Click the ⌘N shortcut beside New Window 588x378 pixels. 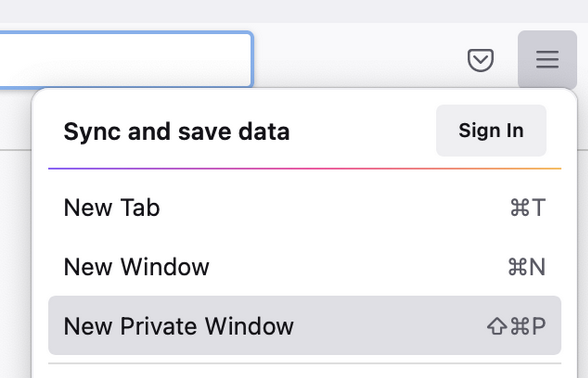(x=526, y=267)
